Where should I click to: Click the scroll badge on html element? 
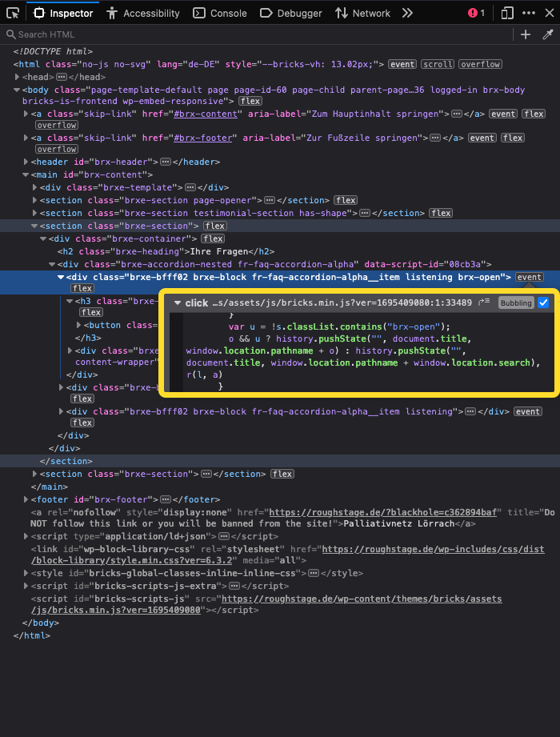coord(438,64)
